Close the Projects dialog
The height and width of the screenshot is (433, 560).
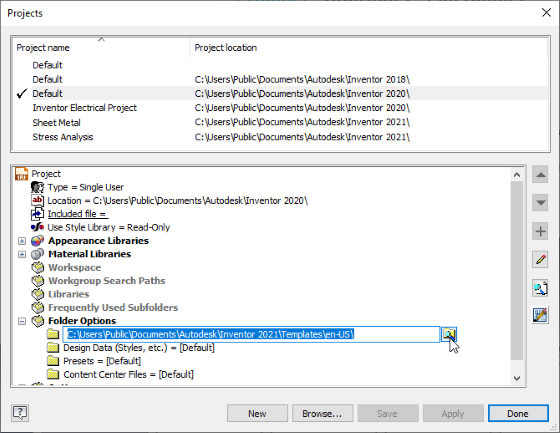[546, 13]
